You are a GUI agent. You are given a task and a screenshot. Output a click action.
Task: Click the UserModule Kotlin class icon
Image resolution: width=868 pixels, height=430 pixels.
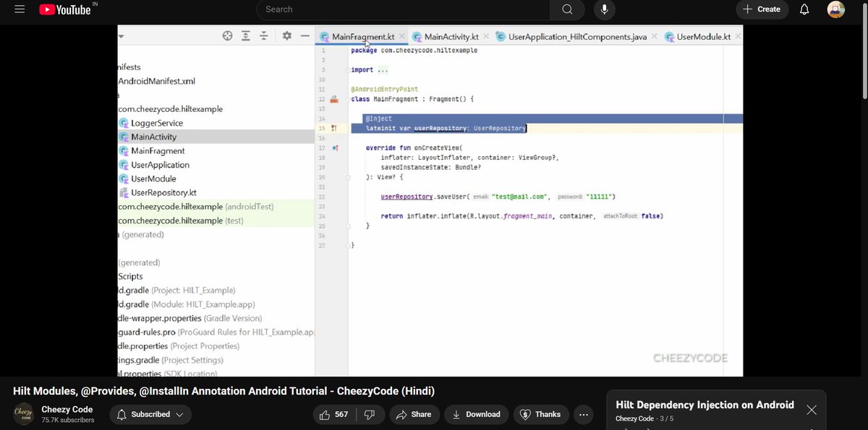tap(124, 179)
